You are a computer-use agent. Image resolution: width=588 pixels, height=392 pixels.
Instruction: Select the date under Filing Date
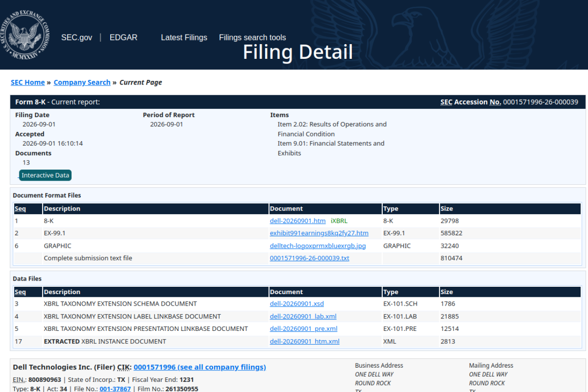click(39, 125)
